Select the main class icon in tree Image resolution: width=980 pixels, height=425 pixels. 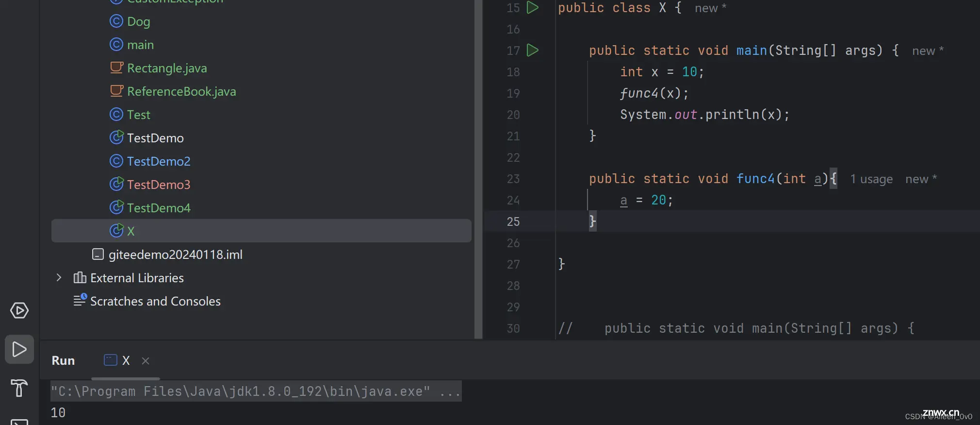pos(116,44)
